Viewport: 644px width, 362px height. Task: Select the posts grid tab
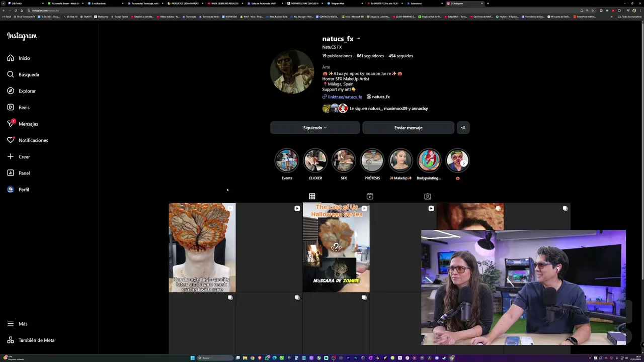[312, 196]
